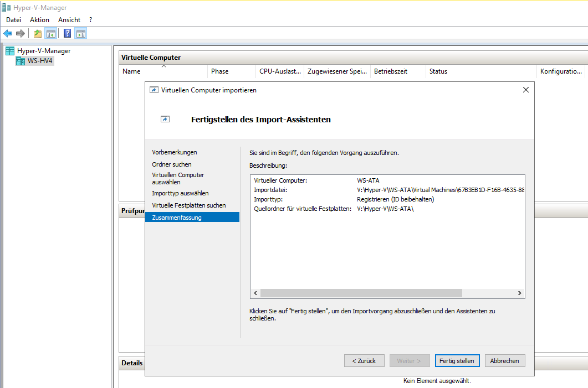Sort by the Name column header
The image size is (588, 388).
[163, 71]
